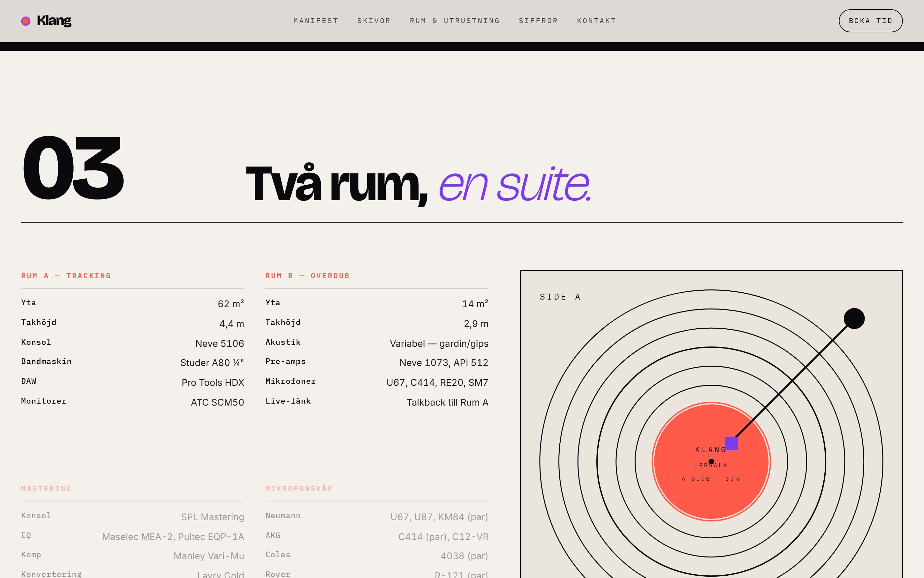This screenshot has width=924, height=578.
Task: Click 'ATC SCM50' monitor value
Action: tap(217, 402)
